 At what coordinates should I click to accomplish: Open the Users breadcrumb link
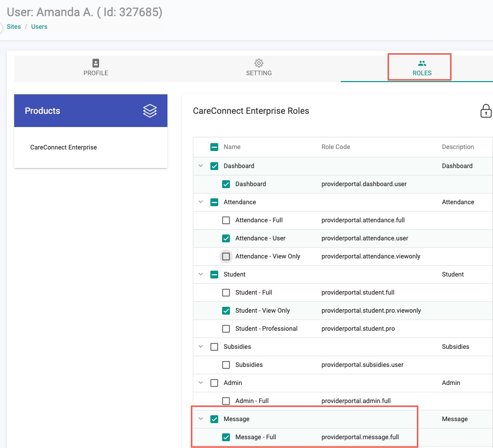(40, 27)
